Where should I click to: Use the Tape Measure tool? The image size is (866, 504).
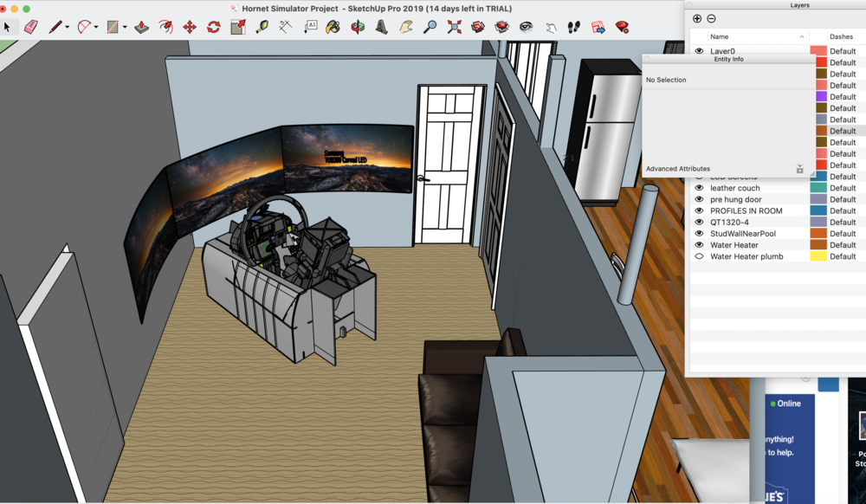pyautogui.click(x=262, y=27)
